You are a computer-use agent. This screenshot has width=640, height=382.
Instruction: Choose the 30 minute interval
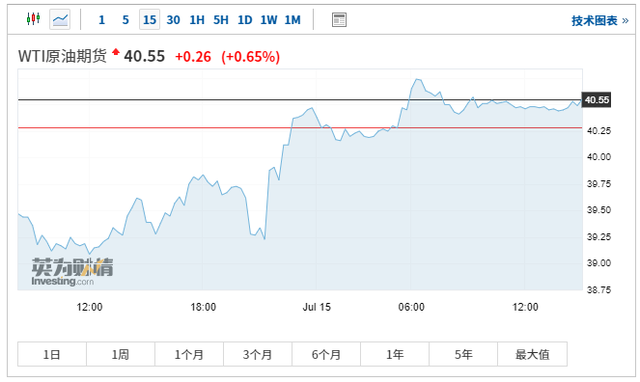point(173,20)
